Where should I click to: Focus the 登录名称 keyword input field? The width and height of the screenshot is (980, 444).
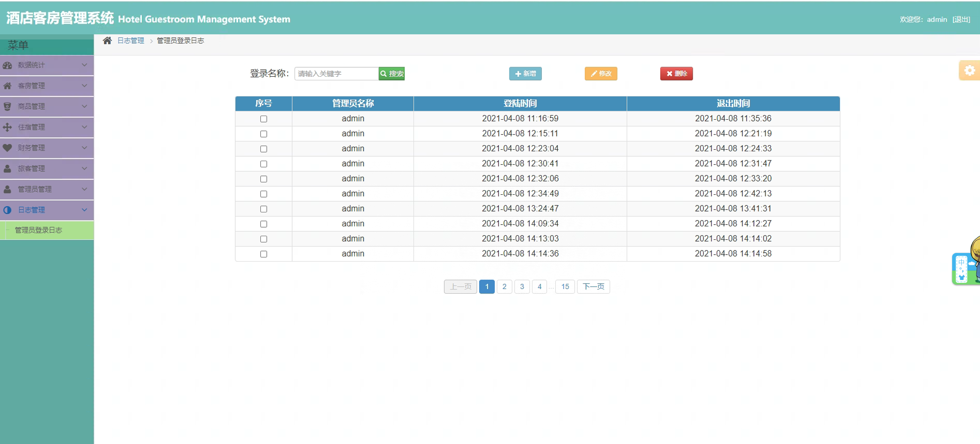(x=336, y=74)
